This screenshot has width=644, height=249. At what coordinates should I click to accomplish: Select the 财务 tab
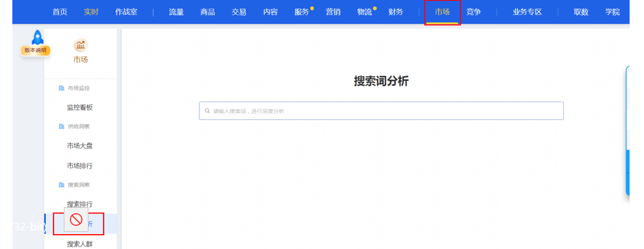[x=396, y=12]
